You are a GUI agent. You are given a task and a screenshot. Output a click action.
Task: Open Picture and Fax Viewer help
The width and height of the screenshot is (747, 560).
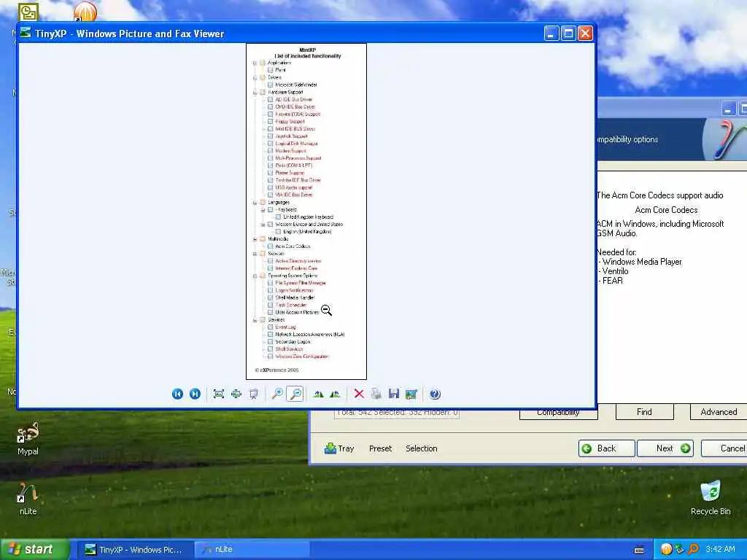pos(435,394)
